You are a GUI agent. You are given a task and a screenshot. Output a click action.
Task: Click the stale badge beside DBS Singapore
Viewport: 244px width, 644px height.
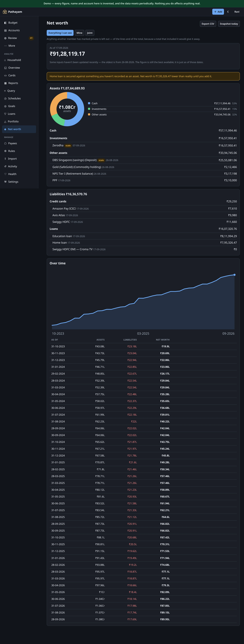coord(101,160)
